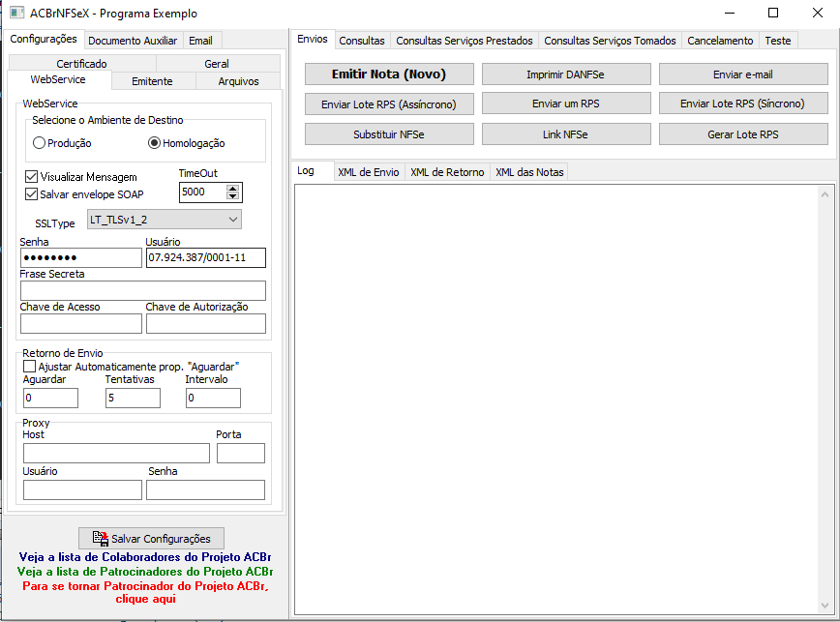Select the WebService tab
The height and width of the screenshot is (622, 840).
58,79
